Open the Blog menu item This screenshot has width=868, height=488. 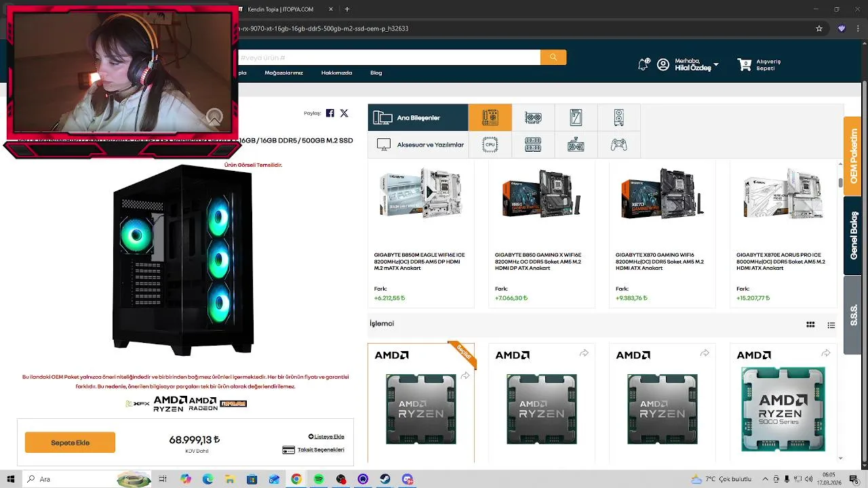(376, 73)
